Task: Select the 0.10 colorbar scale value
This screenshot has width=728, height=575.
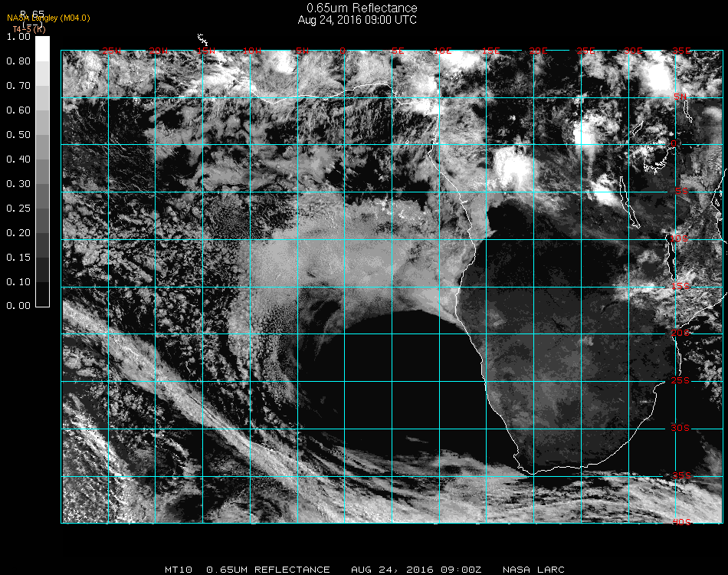Action: [18, 282]
